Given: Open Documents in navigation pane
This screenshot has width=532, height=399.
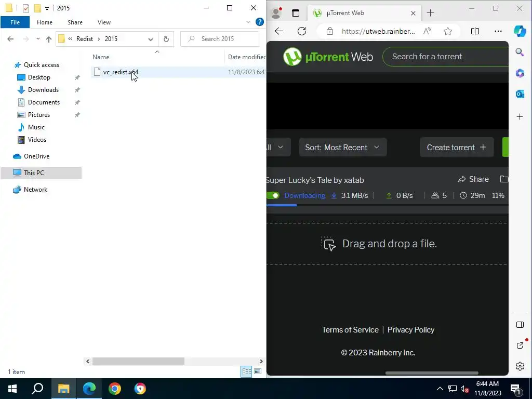Looking at the screenshot, I should (44, 102).
